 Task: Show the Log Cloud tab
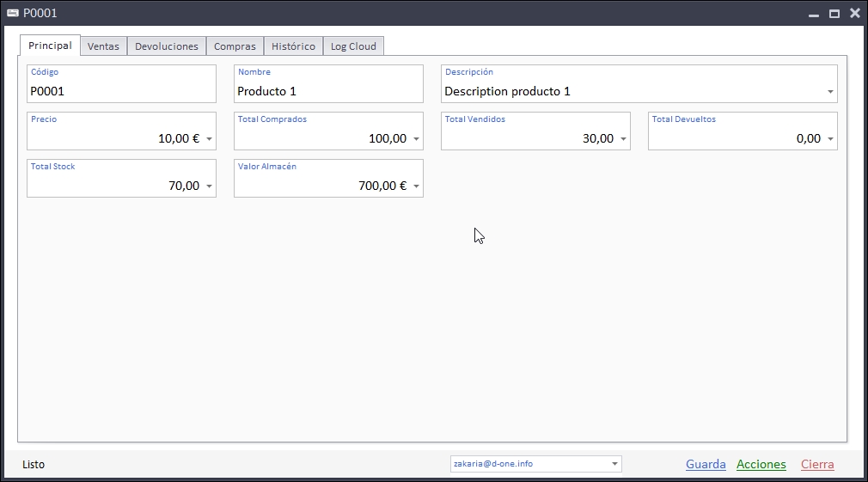coord(353,46)
